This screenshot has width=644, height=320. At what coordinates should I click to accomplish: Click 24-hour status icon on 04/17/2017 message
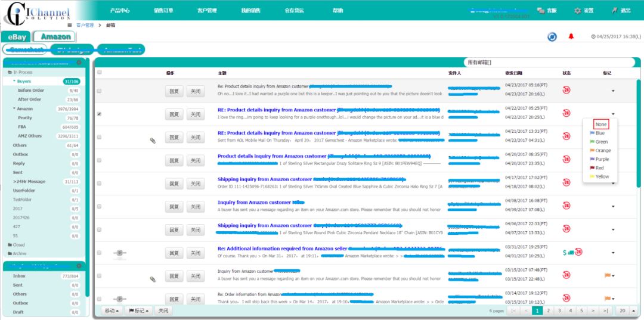[566, 182]
